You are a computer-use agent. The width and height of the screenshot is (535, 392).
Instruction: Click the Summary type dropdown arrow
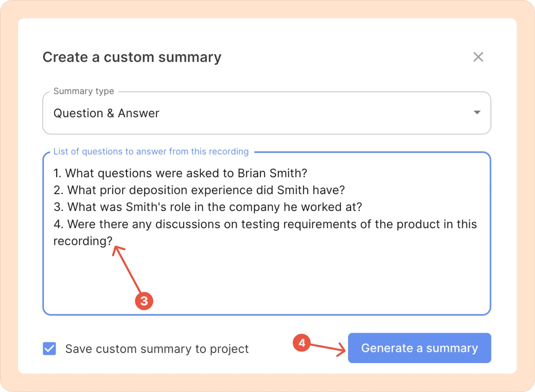pos(477,113)
